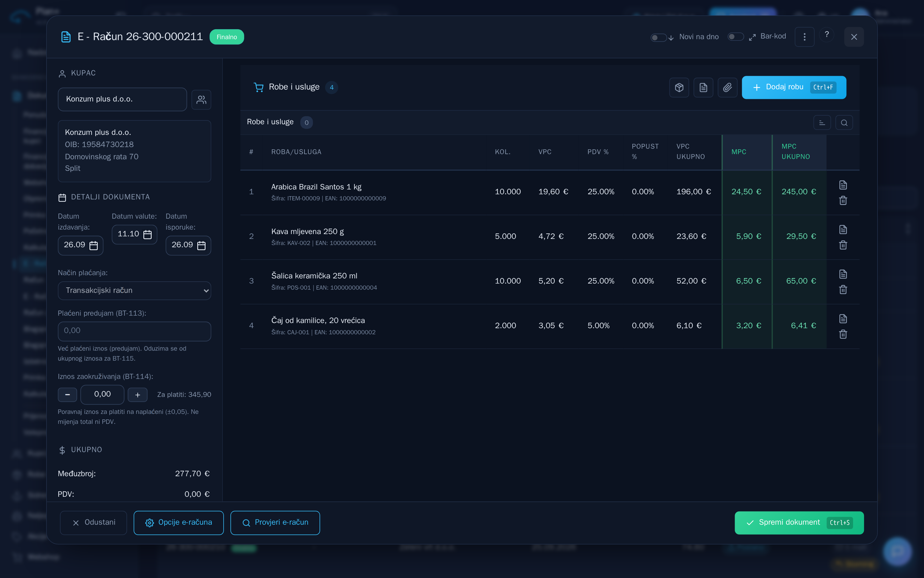The width and height of the screenshot is (924, 578).
Task: Click the Arabica Brazil Santos 1 kg item name
Action: tap(316, 187)
